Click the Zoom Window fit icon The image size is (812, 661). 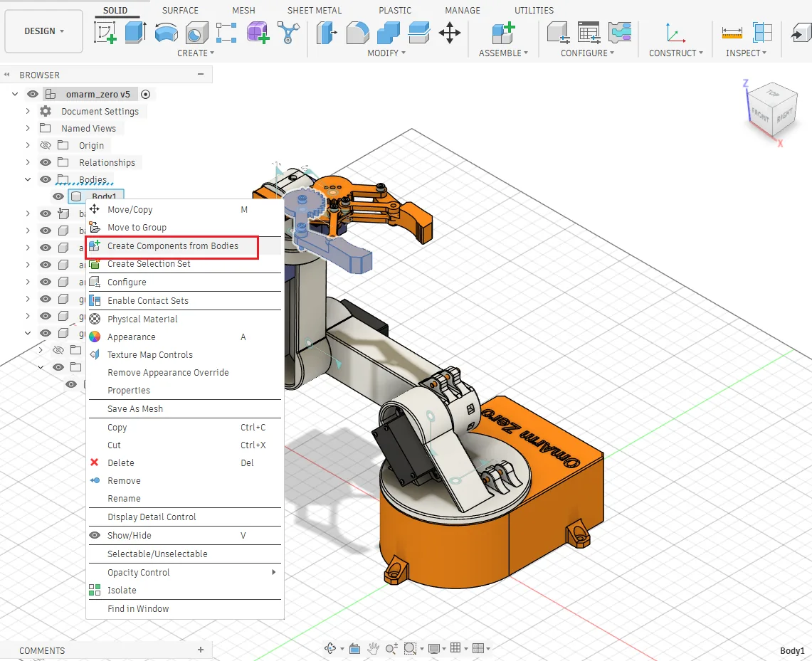410,648
